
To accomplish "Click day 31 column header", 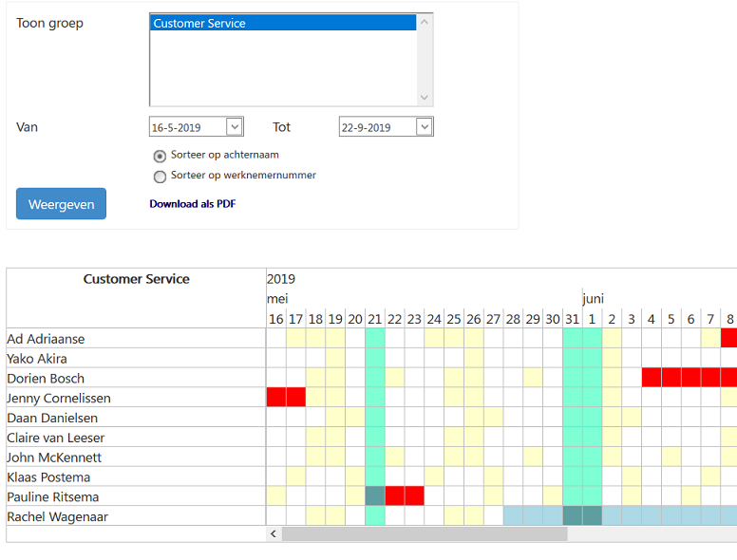I will (x=572, y=319).
